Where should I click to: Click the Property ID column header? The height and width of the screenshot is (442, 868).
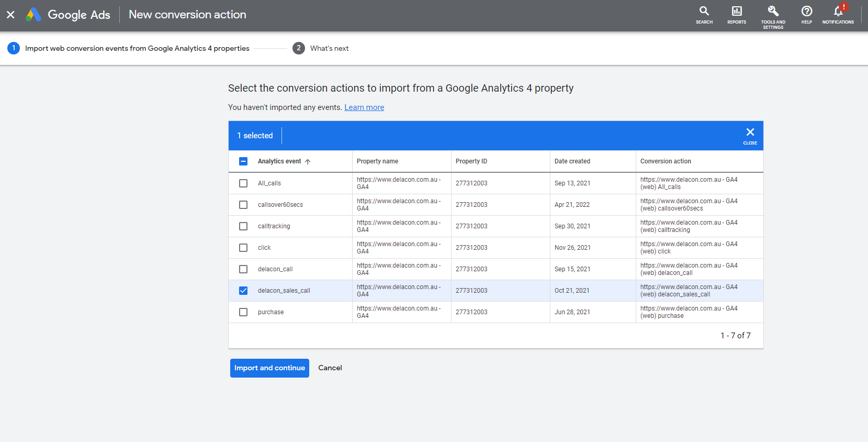coord(471,161)
